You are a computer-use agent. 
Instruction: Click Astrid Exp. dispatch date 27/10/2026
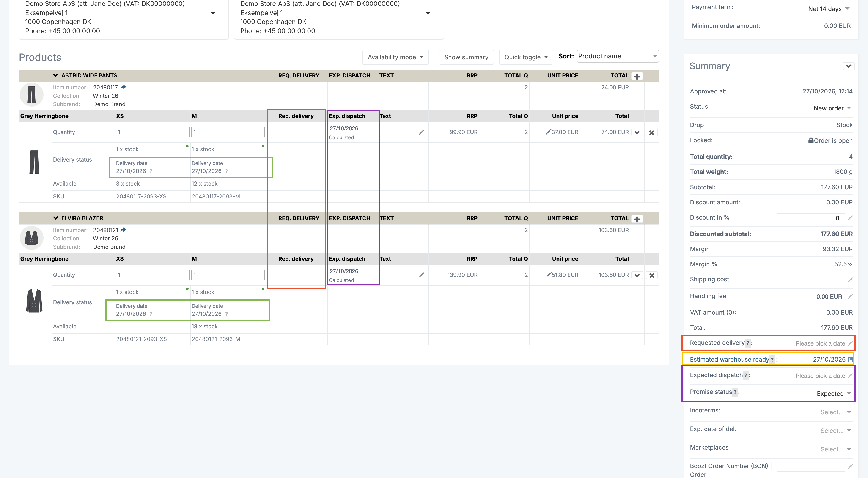[344, 129]
